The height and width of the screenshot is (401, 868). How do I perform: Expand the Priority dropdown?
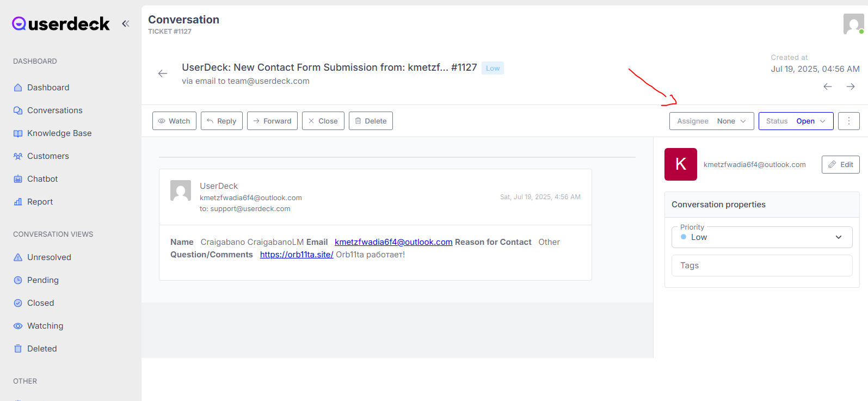tap(762, 237)
